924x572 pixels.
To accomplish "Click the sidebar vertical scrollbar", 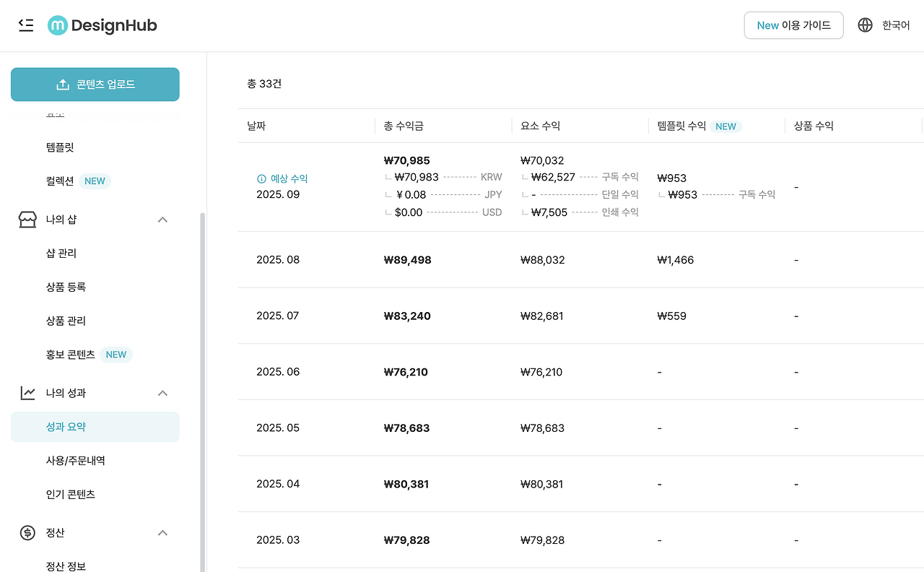I will [202, 390].
